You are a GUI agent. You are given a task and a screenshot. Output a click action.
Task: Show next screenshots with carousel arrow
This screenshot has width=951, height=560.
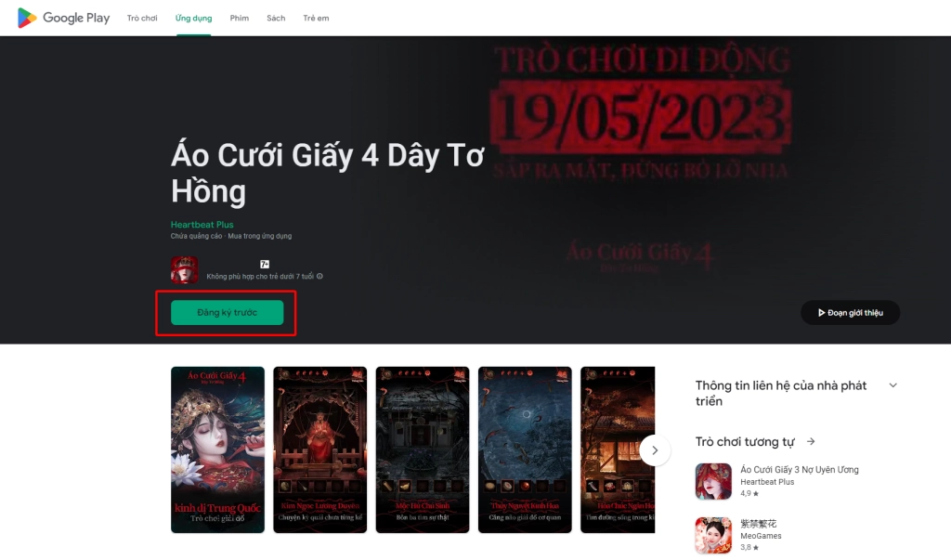[655, 450]
